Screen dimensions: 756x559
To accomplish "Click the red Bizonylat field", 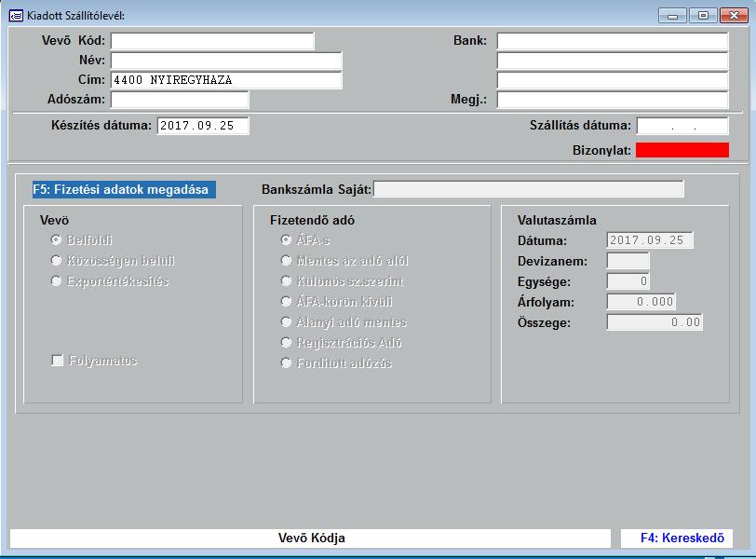I will [x=682, y=150].
